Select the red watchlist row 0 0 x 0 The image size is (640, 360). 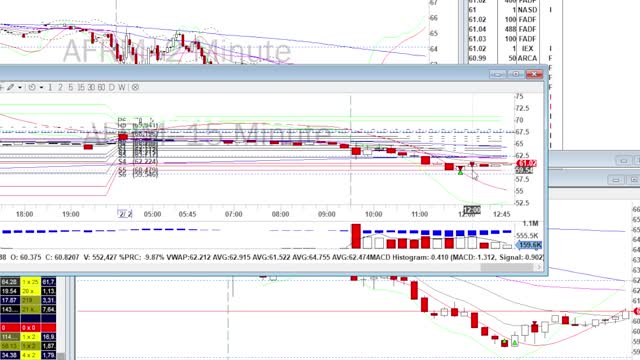[x=28, y=328]
